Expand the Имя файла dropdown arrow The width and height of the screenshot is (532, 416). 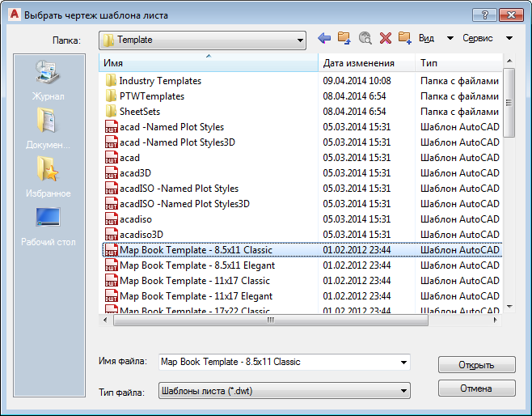[x=403, y=363]
